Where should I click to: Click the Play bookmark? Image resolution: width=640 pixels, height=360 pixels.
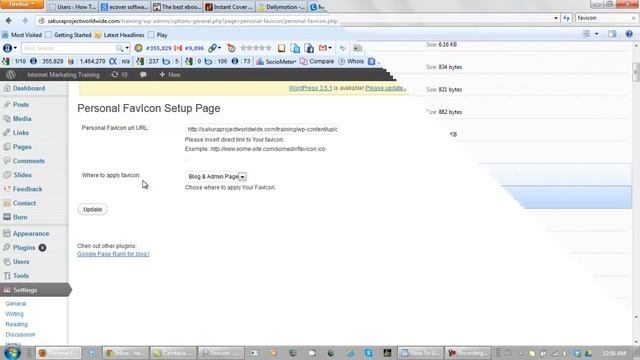pos(158,35)
